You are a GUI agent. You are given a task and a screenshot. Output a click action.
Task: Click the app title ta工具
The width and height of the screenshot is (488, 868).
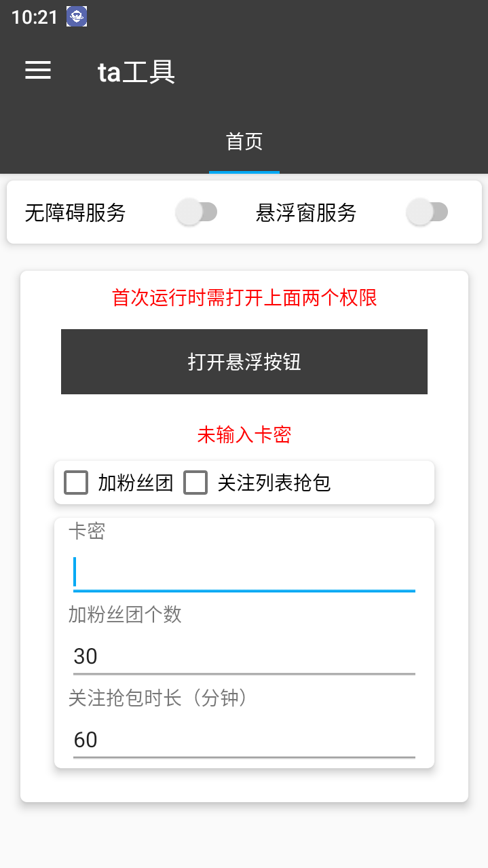tap(135, 72)
